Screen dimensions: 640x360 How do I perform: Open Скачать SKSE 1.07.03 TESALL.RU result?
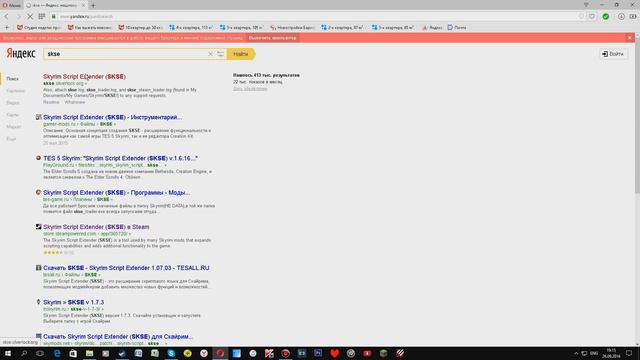point(126,268)
